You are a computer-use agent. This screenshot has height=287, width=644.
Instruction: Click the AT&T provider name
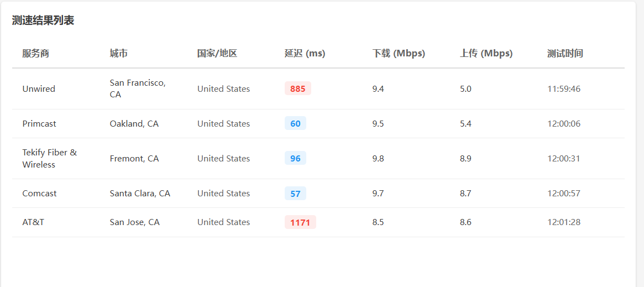pyautogui.click(x=33, y=222)
